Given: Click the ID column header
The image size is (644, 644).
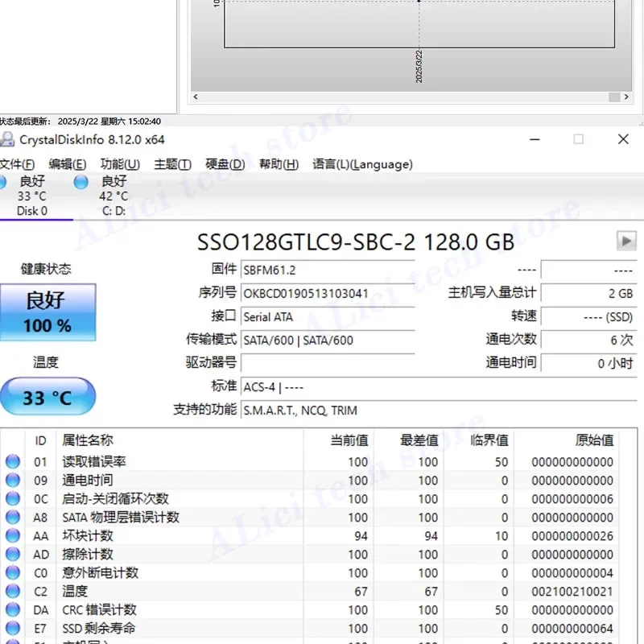Looking at the screenshot, I should 41,440.
